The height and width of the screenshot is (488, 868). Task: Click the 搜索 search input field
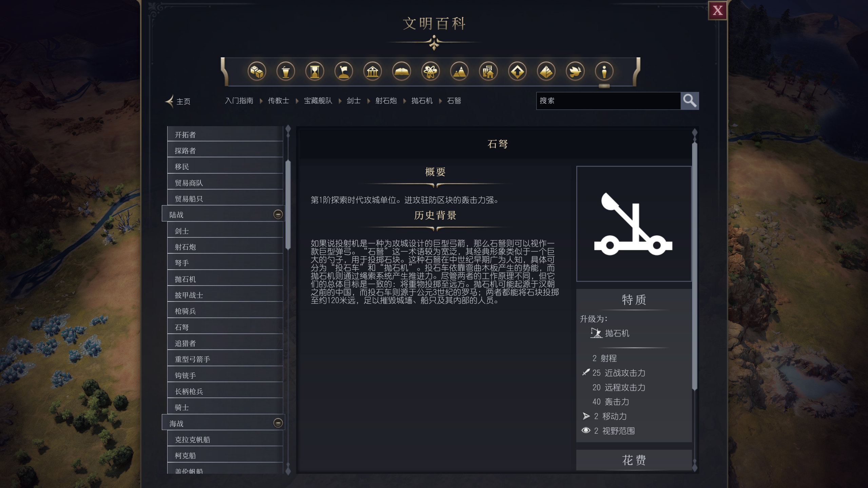(x=608, y=101)
